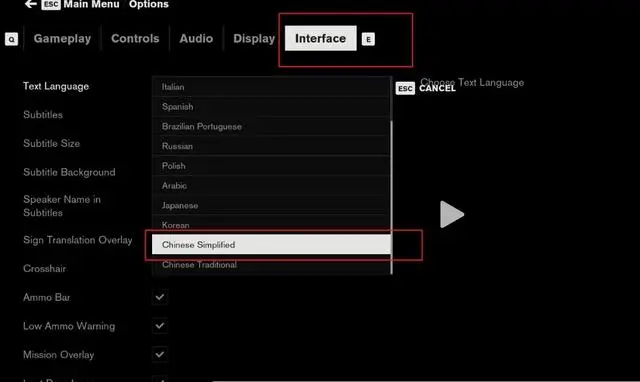Image resolution: width=640 pixels, height=382 pixels.
Task: Select Russian in the language list
Action: 271,146
